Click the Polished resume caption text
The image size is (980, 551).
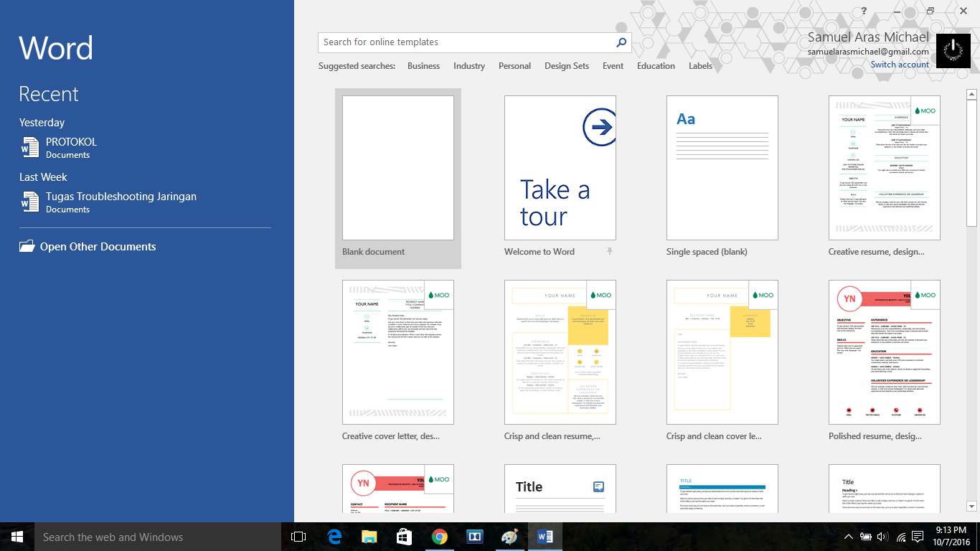coord(875,436)
